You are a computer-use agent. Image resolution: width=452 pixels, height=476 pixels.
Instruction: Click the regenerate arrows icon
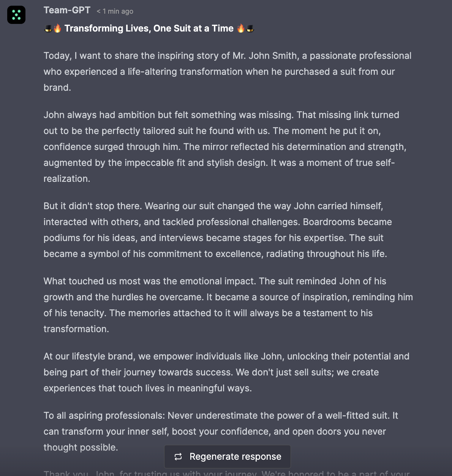click(178, 457)
